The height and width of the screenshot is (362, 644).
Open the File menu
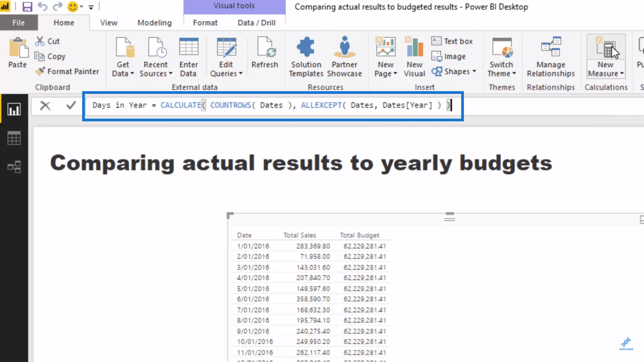(18, 23)
